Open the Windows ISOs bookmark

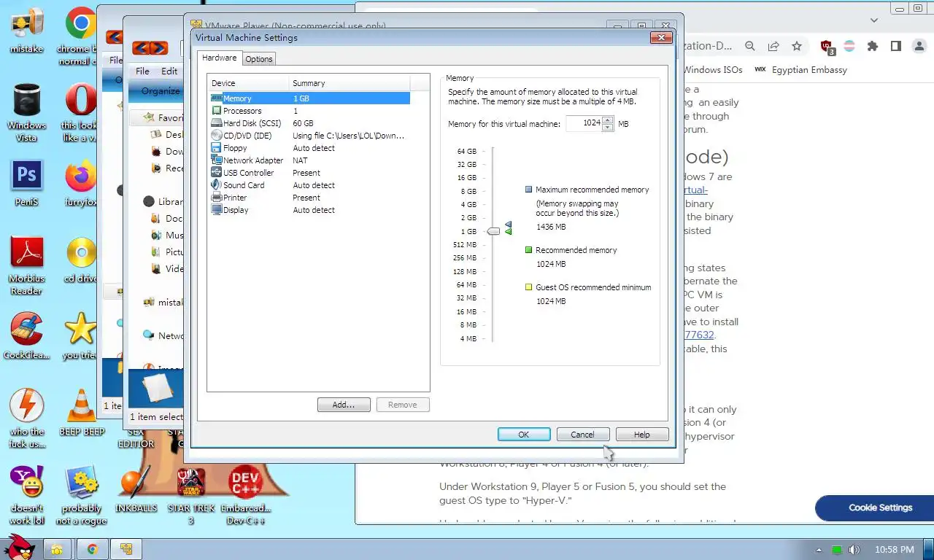pos(713,70)
